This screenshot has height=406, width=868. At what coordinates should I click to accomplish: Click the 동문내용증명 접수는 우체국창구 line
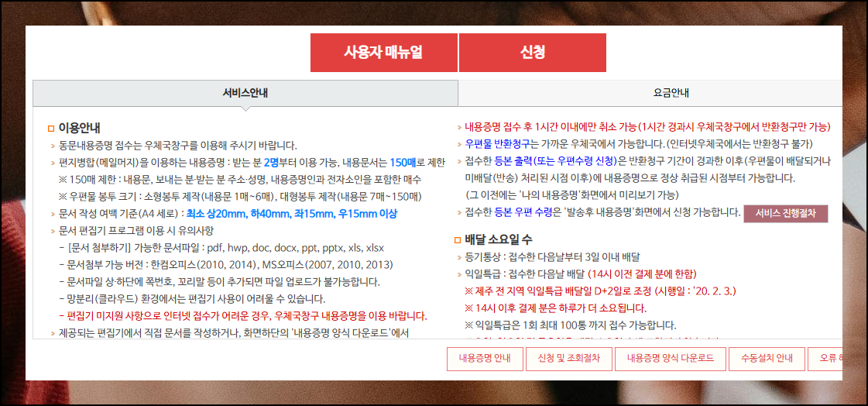(x=177, y=146)
